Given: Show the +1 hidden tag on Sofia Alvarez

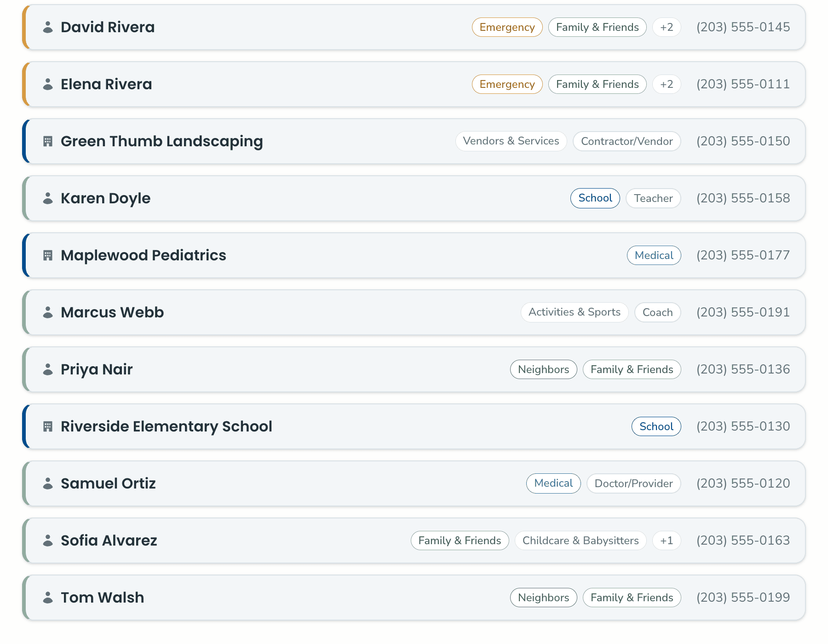Looking at the screenshot, I should (667, 540).
